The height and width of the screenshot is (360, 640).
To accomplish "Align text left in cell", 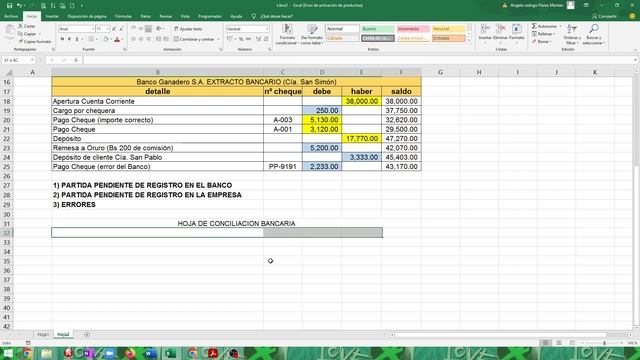I will (133, 39).
